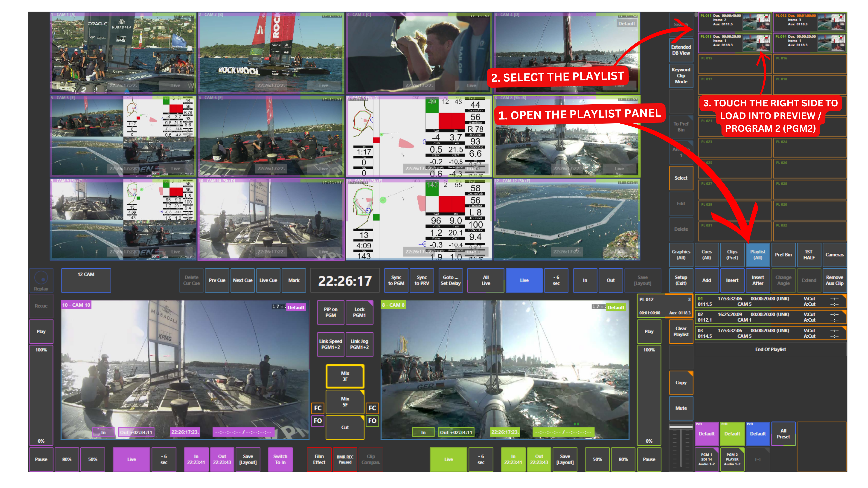The height and width of the screenshot is (488, 868).
Task: Click the purple Live button under PGM1
Action: pyautogui.click(x=131, y=459)
